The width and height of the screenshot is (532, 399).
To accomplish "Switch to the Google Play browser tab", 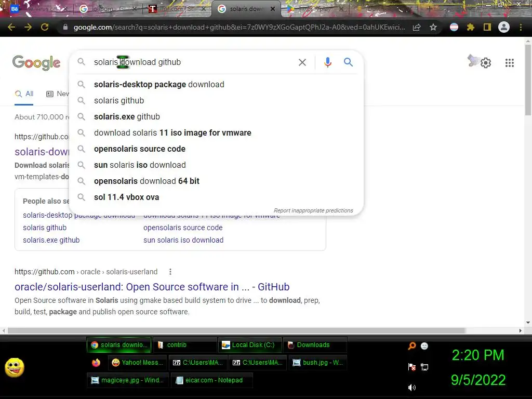I will (x=315, y=9).
